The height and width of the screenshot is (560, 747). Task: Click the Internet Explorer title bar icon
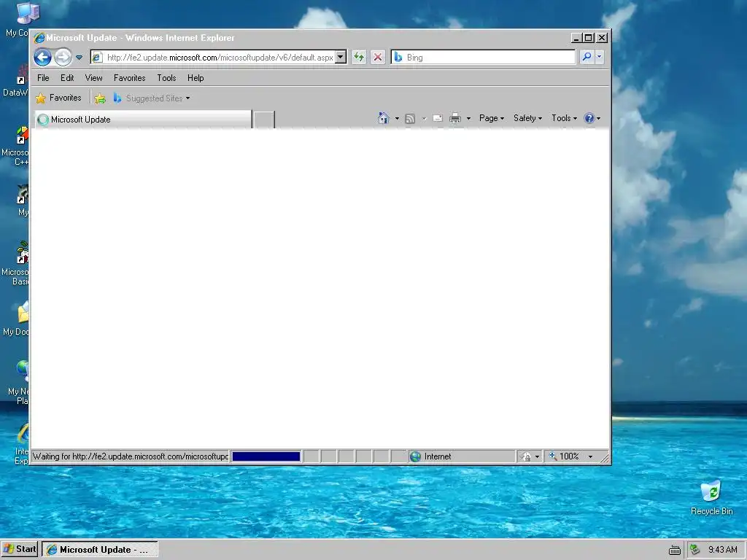[x=39, y=38]
